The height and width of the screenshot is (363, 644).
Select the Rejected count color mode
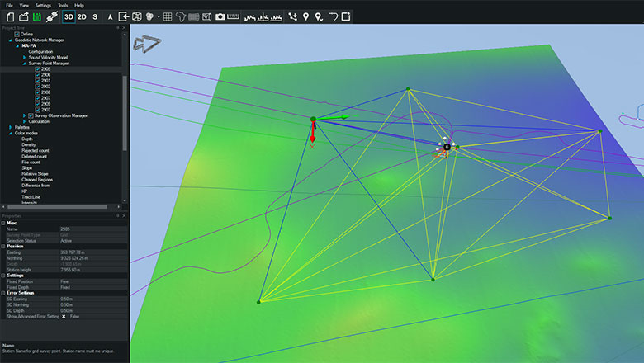pos(36,150)
